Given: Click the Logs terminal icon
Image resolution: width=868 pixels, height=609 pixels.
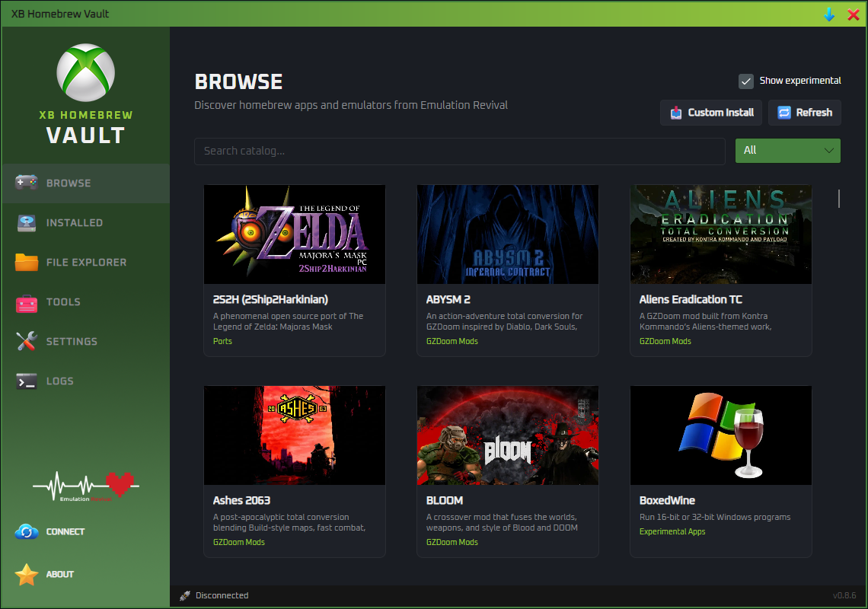Looking at the screenshot, I should tap(26, 381).
